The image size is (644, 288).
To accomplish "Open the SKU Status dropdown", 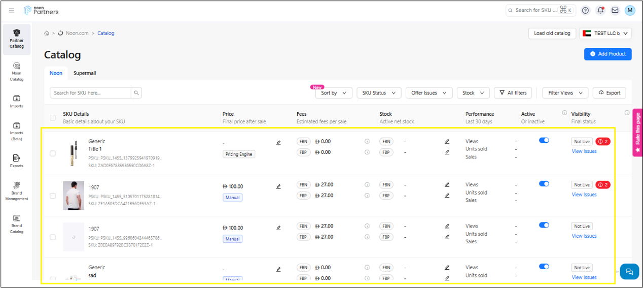I will [x=379, y=93].
